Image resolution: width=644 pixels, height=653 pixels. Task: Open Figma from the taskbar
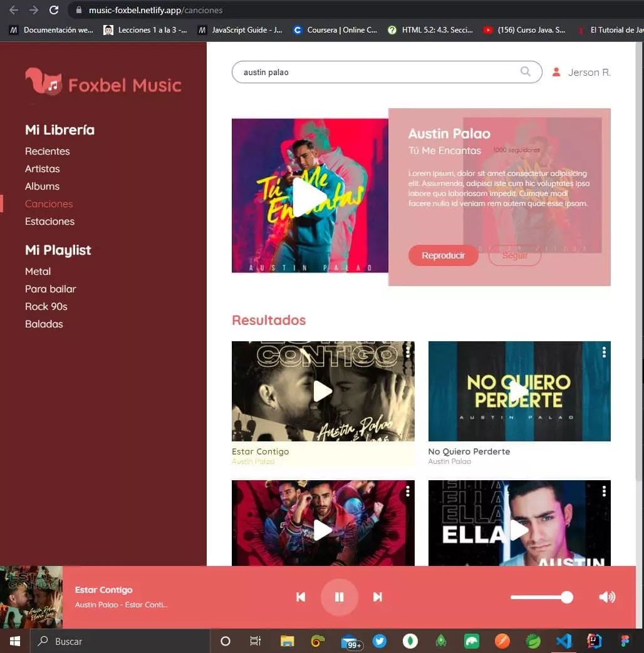[625, 641]
